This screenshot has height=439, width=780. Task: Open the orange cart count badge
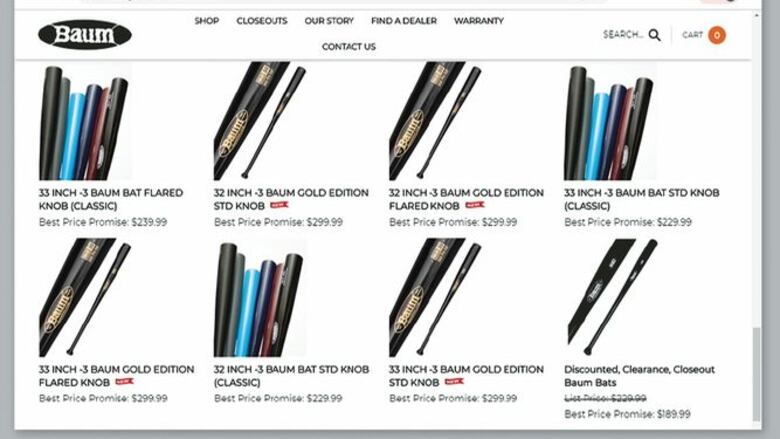717,35
